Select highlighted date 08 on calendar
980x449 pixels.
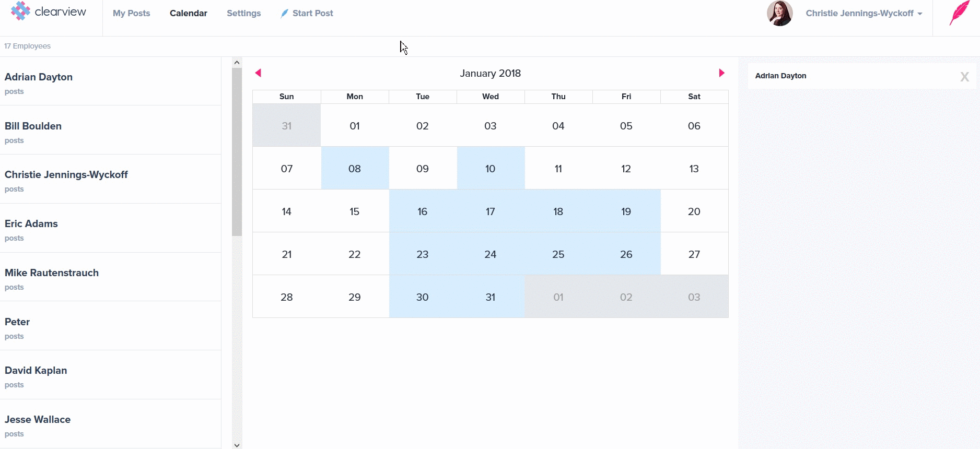coord(355,169)
